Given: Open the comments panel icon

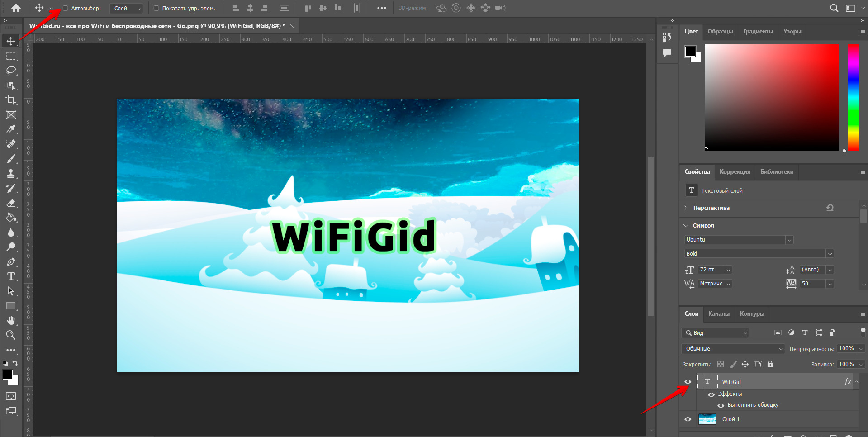Looking at the screenshot, I should click(x=667, y=53).
